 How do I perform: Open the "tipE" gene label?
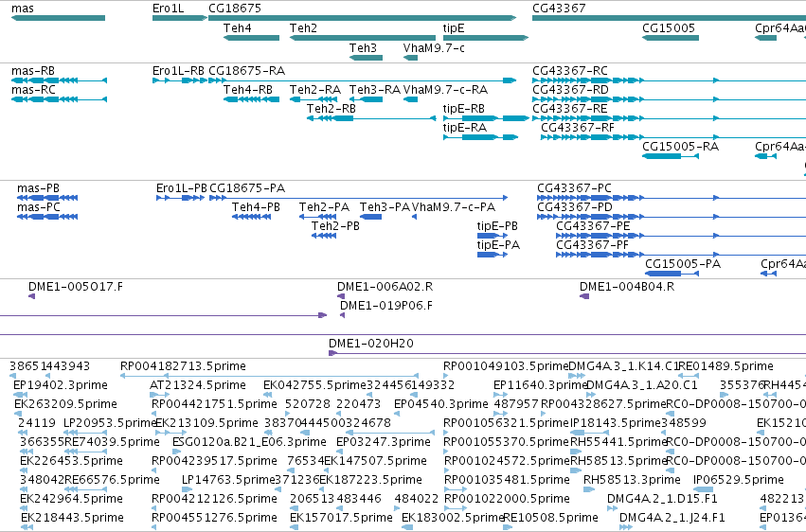point(454,28)
